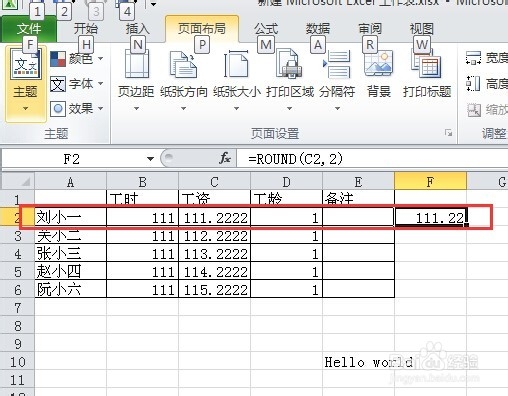508x396 pixels.
Task: Open the 页面设置 dialog launcher
Action: [x=448, y=133]
